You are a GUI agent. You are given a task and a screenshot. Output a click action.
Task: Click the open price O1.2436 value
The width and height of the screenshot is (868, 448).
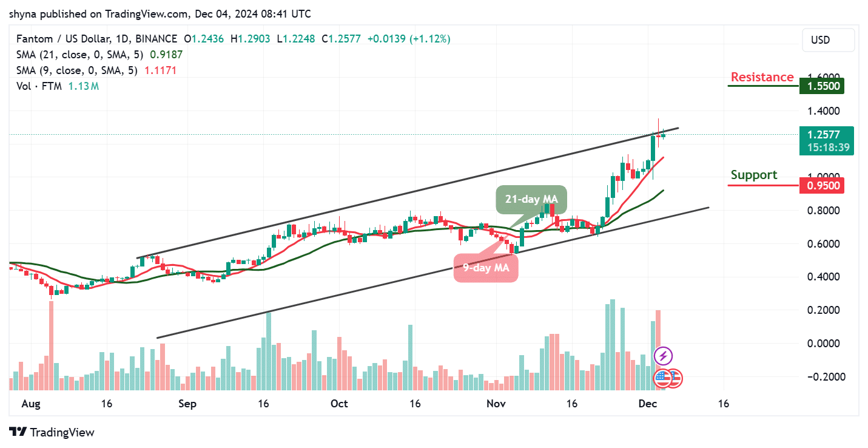(x=204, y=39)
